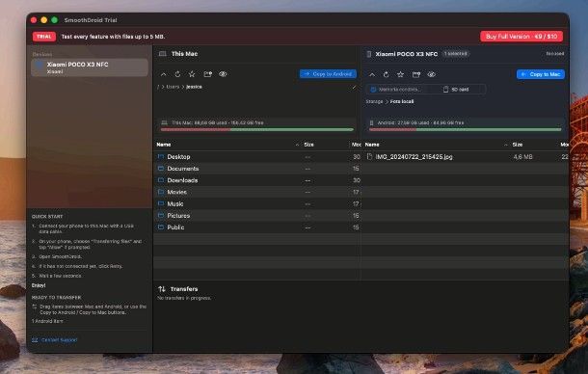Click the Documents folder icon

pyautogui.click(x=161, y=169)
